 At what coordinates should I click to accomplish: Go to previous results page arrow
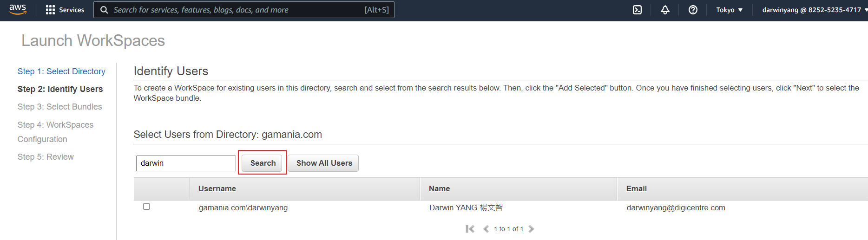(x=486, y=229)
